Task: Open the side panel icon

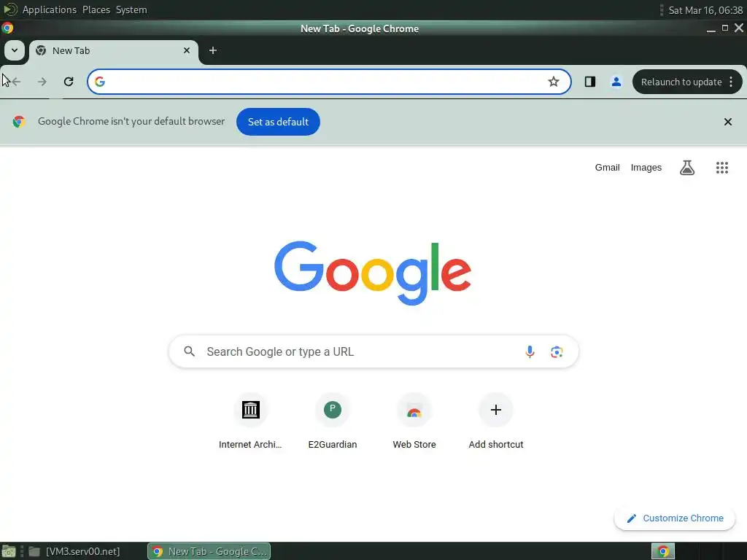Action: coord(589,82)
